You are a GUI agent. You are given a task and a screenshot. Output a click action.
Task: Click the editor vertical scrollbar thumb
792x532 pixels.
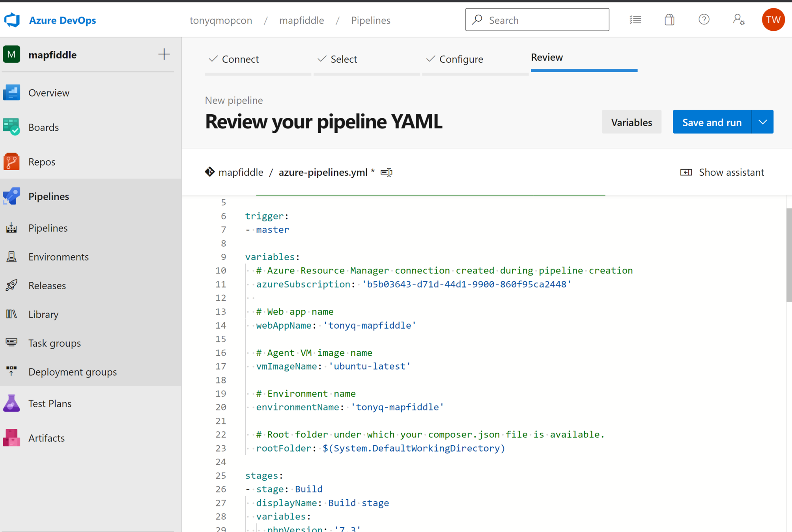788,255
